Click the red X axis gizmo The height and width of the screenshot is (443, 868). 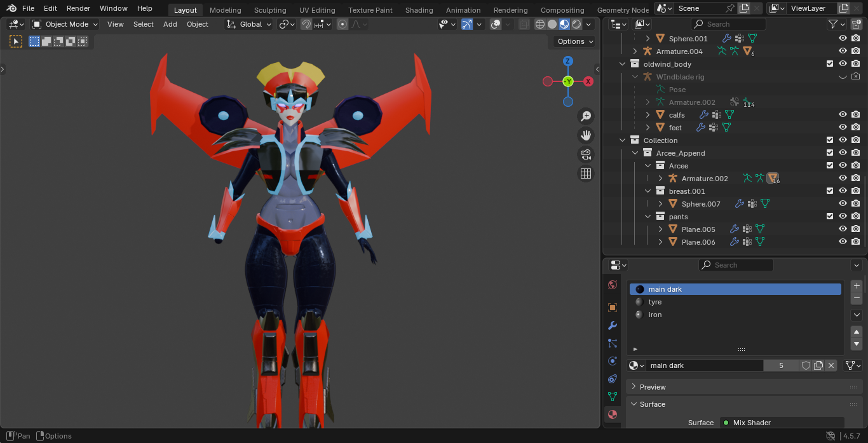(588, 81)
